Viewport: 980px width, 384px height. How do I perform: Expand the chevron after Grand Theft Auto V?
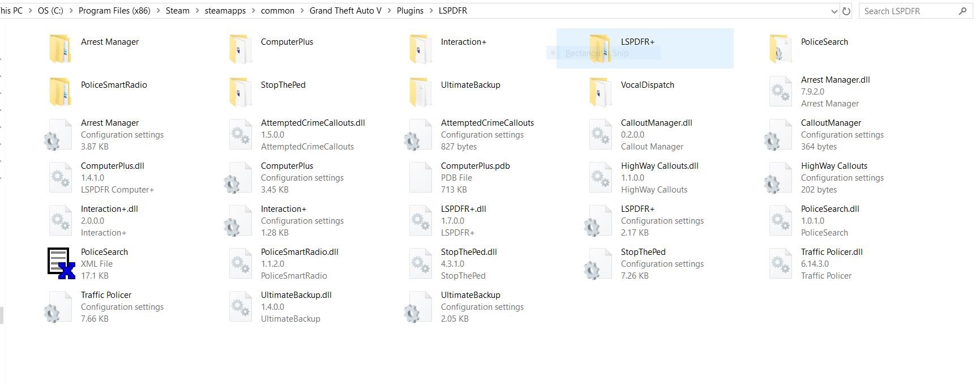click(390, 11)
